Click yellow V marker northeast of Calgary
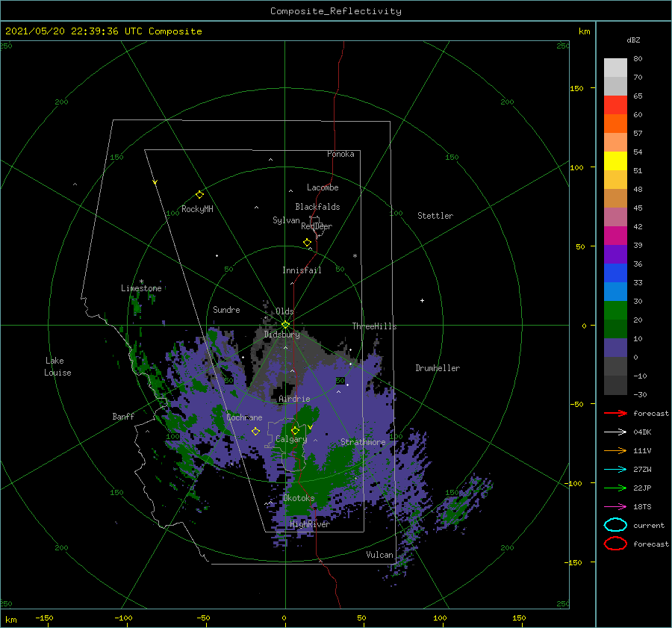 (x=310, y=427)
